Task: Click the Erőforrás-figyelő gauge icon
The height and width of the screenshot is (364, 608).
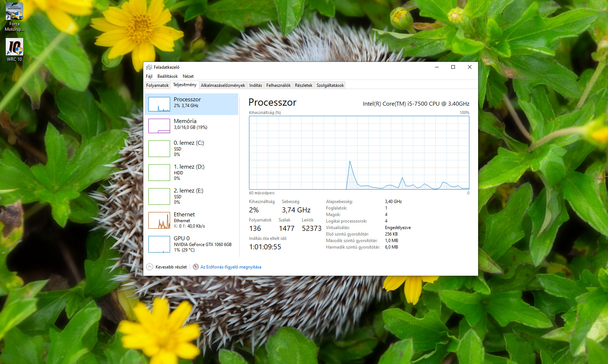Action: coord(196,267)
